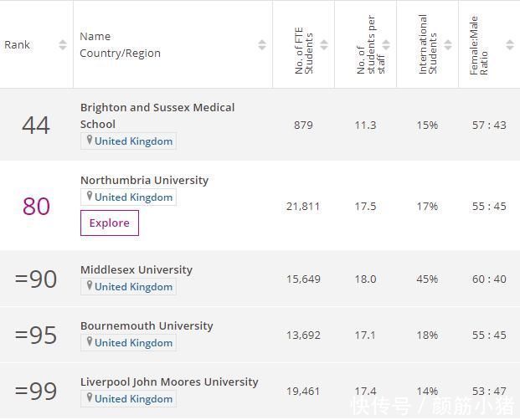Screen dimensions: 520x420
Task: Sort by International Students arrows
Action: 448,45
